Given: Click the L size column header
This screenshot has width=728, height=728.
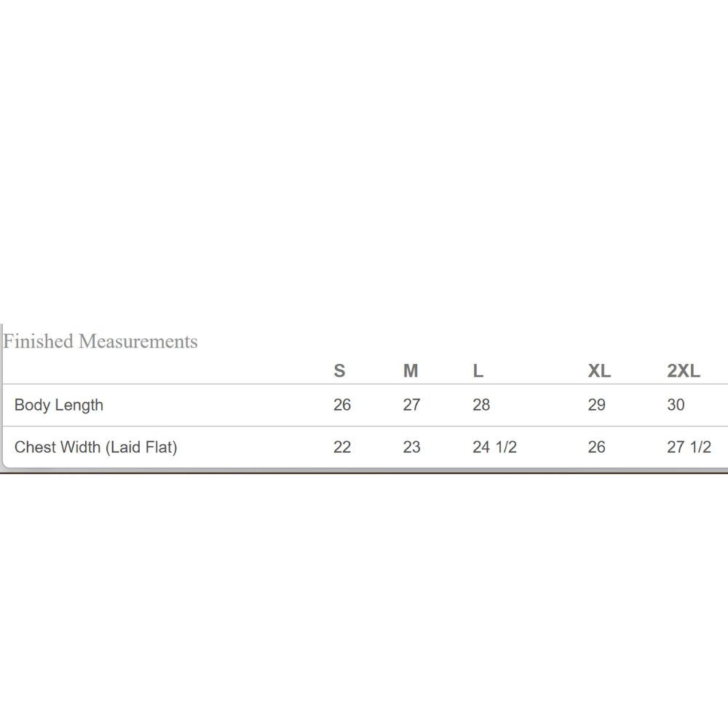Looking at the screenshot, I should [478, 371].
